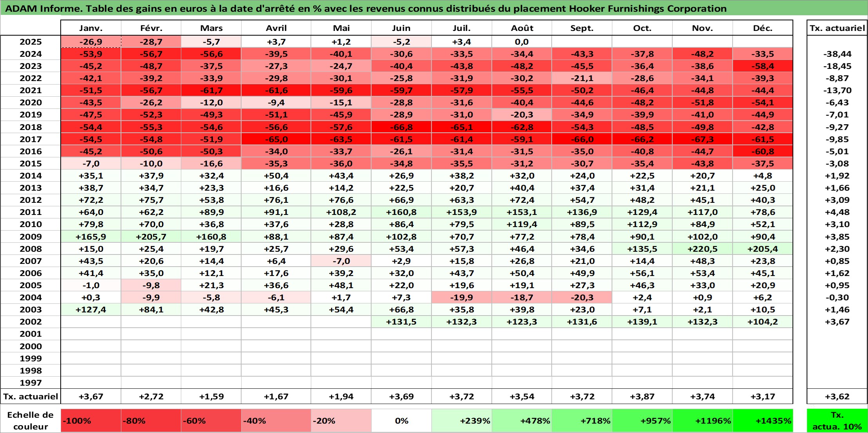Click the Déc. column header
This screenshot has width=868, height=433.
click(763, 28)
